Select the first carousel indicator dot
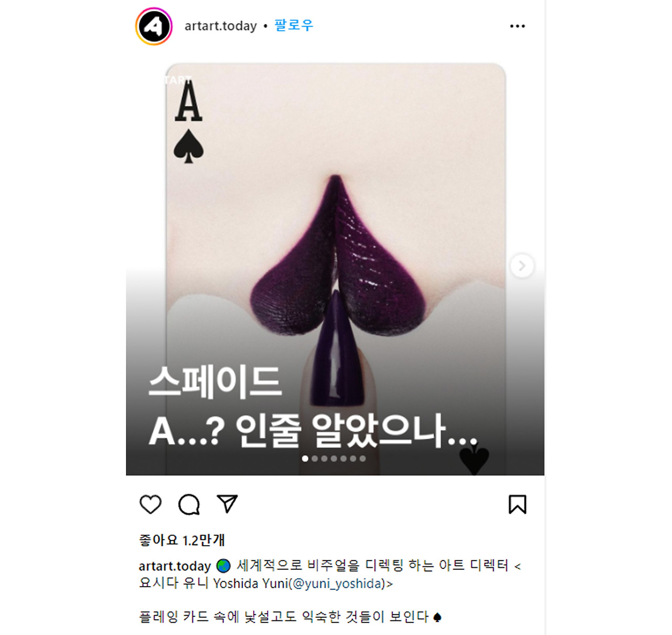This screenshot has width=672, height=635. coord(305,458)
